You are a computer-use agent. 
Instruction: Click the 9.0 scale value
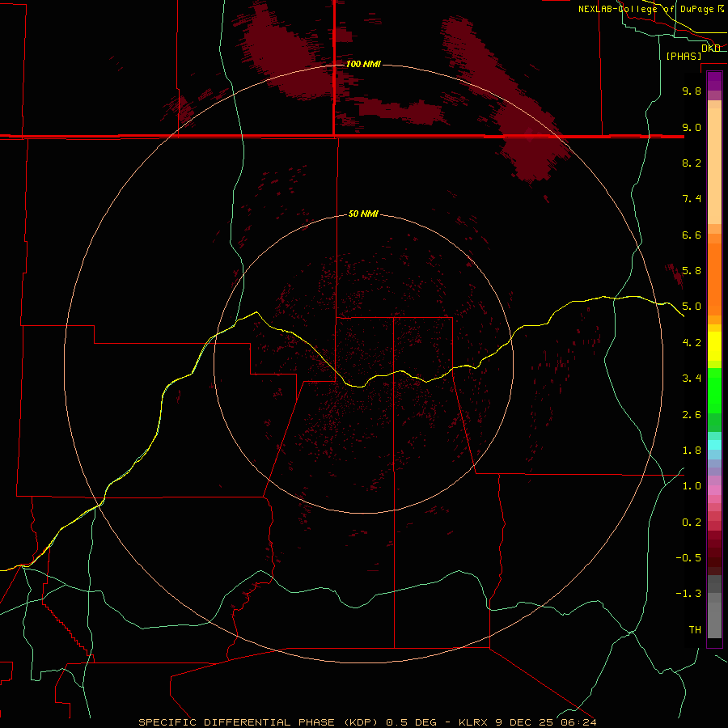click(x=692, y=127)
